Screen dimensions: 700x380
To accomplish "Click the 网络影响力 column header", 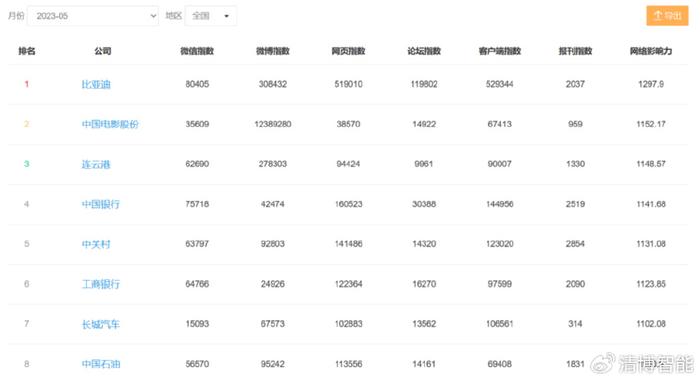I will coord(651,51).
